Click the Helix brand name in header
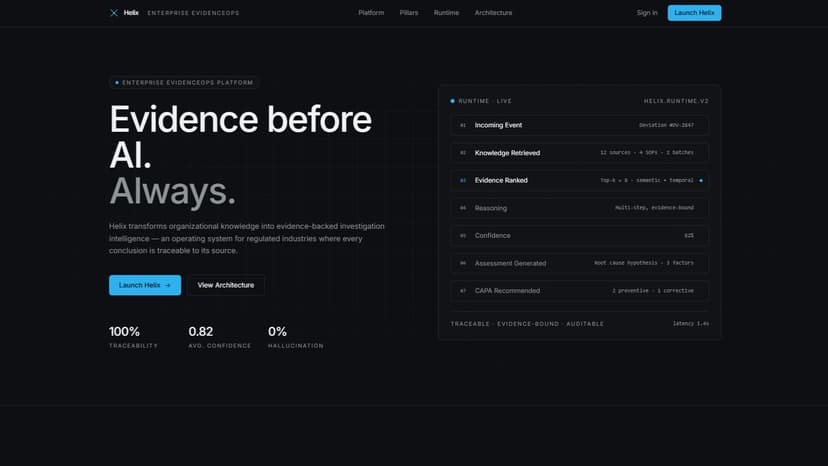The width and height of the screenshot is (828, 466). [131, 13]
